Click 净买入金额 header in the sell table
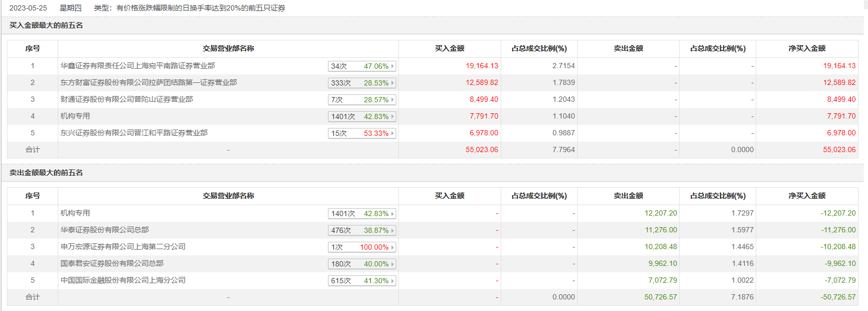 click(807, 196)
